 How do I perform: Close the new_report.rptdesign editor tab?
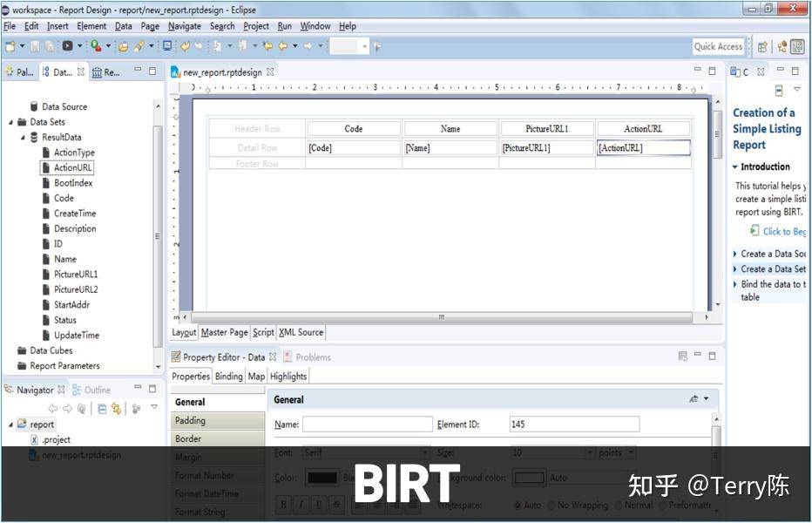point(270,72)
